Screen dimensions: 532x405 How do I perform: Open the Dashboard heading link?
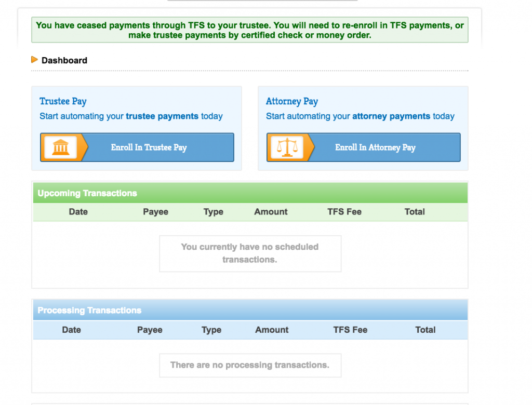coord(64,60)
